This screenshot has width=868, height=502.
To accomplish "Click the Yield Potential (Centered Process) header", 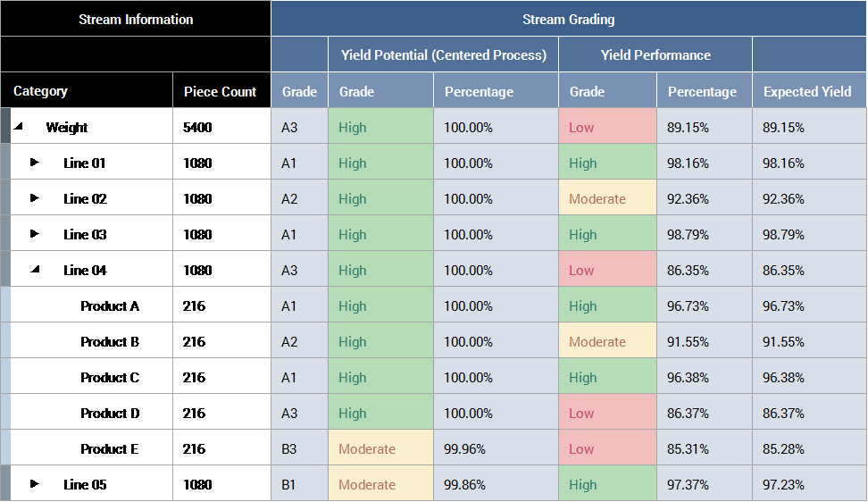I will [443, 55].
